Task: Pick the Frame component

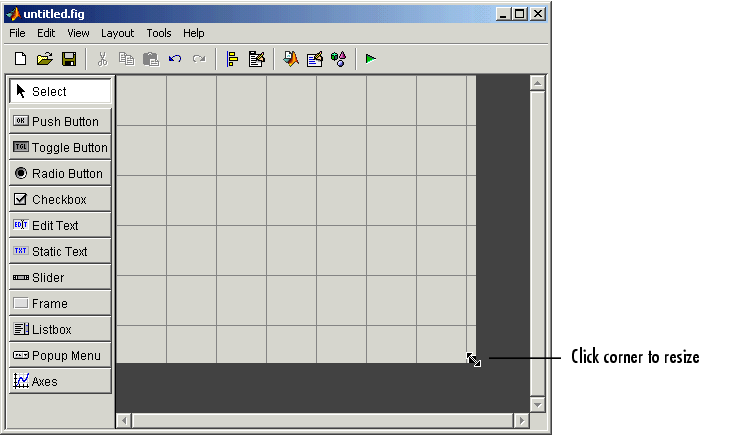Action: click(60, 303)
